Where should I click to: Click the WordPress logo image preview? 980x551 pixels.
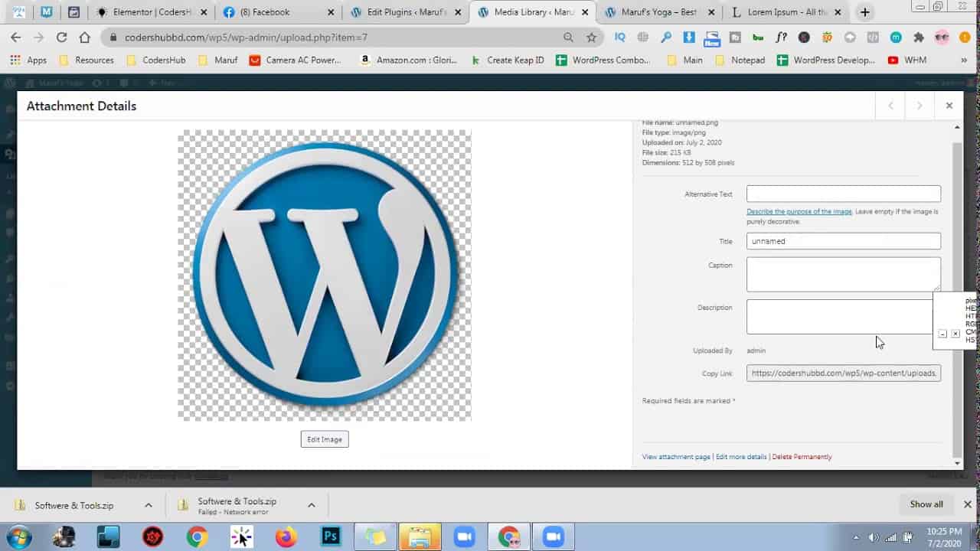coord(325,275)
